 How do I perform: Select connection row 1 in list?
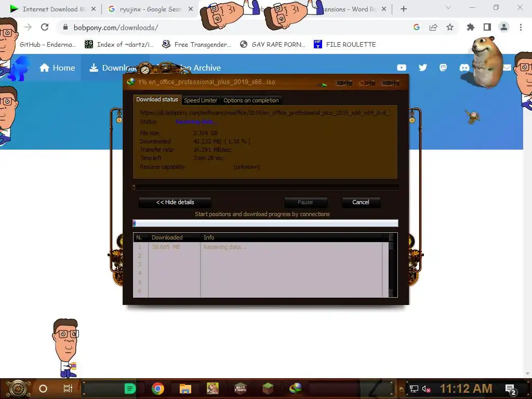coord(261,247)
